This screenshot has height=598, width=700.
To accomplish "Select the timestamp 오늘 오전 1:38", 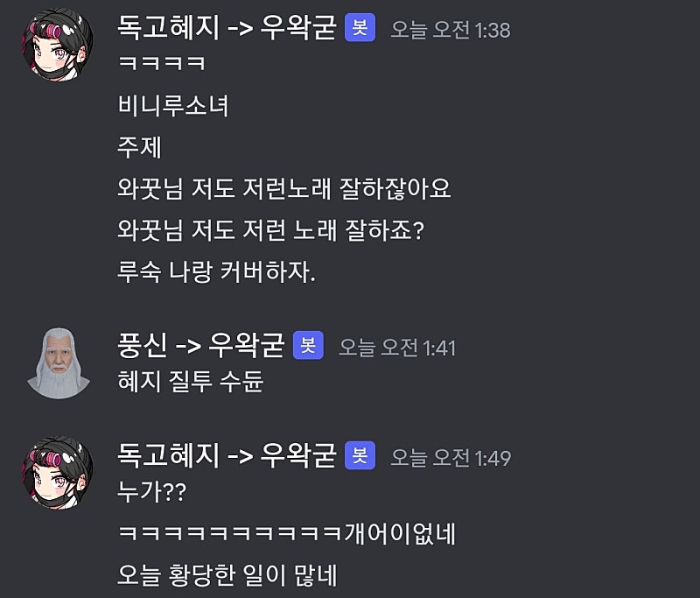I will [451, 30].
